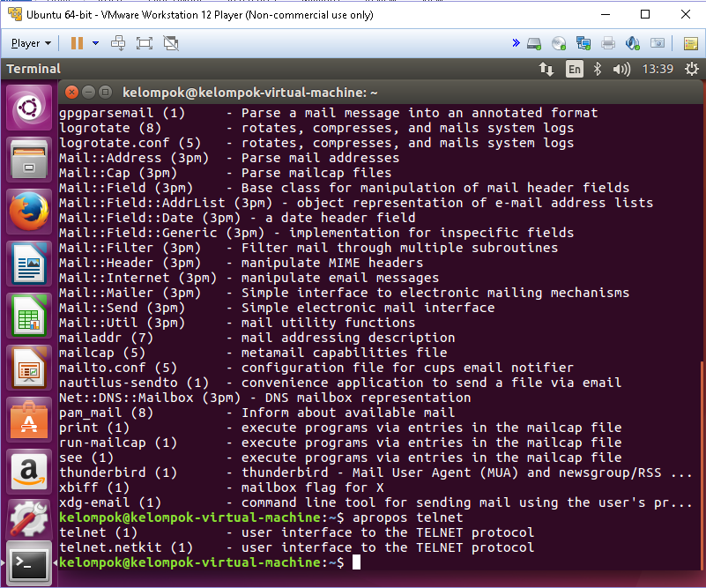Open the sound volume indicator

pos(621,69)
